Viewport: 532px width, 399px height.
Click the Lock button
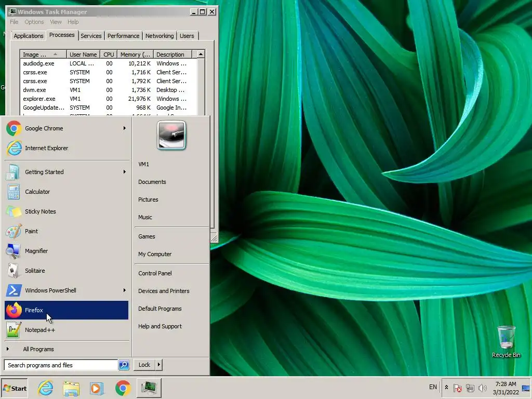144,365
